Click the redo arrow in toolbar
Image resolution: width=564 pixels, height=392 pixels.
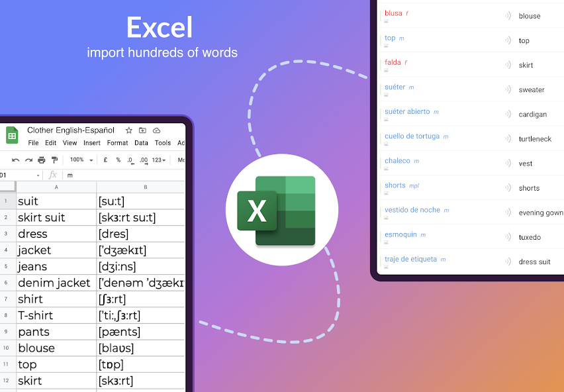[28, 160]
